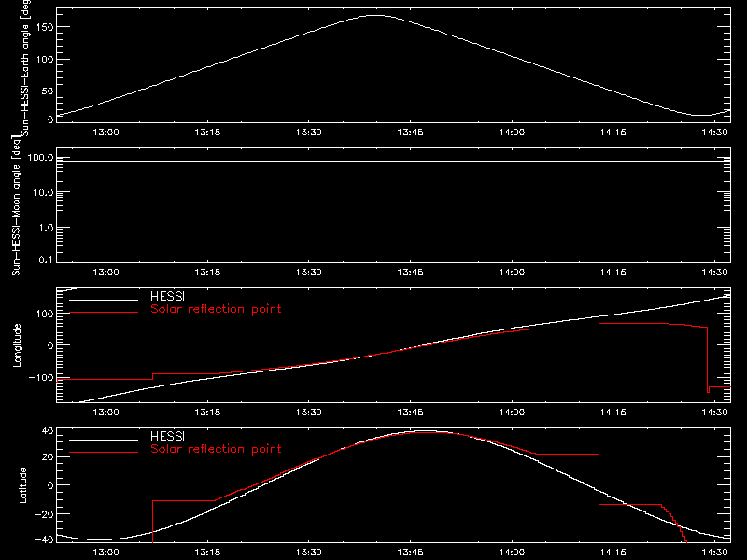Pick the 14:00 label under Moon angle plot

pos(512,273)
